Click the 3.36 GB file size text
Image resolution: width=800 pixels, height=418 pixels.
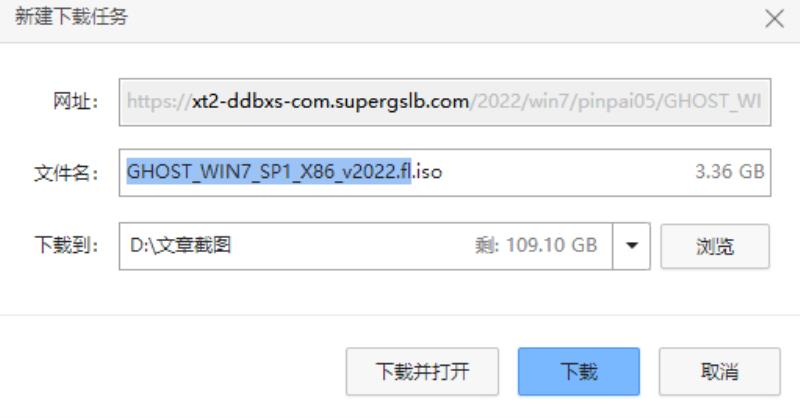[730, 172]
